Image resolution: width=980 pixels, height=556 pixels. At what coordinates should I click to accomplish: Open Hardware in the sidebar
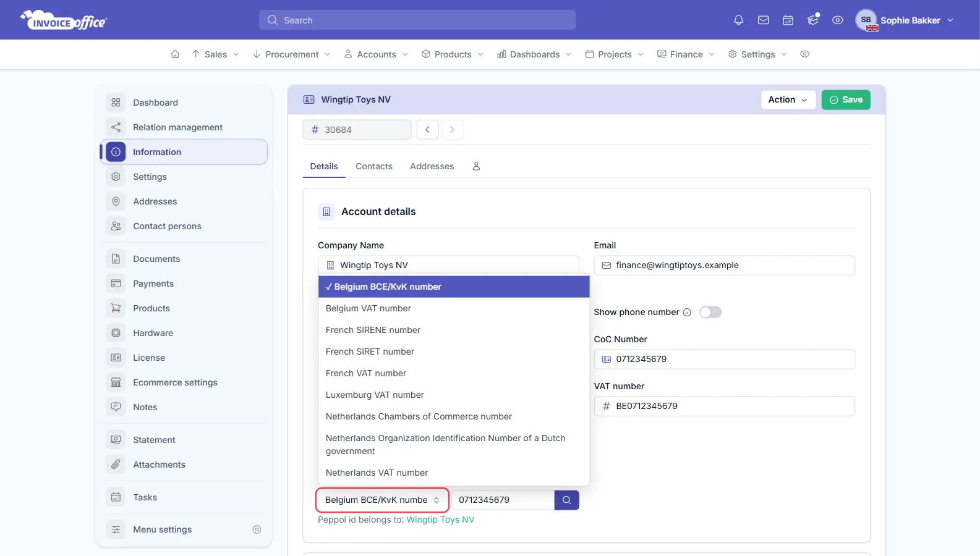[x=184, y=333]
